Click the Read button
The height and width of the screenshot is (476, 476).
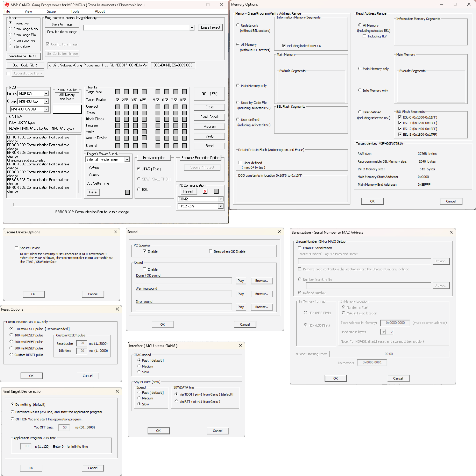click(210, 146)
